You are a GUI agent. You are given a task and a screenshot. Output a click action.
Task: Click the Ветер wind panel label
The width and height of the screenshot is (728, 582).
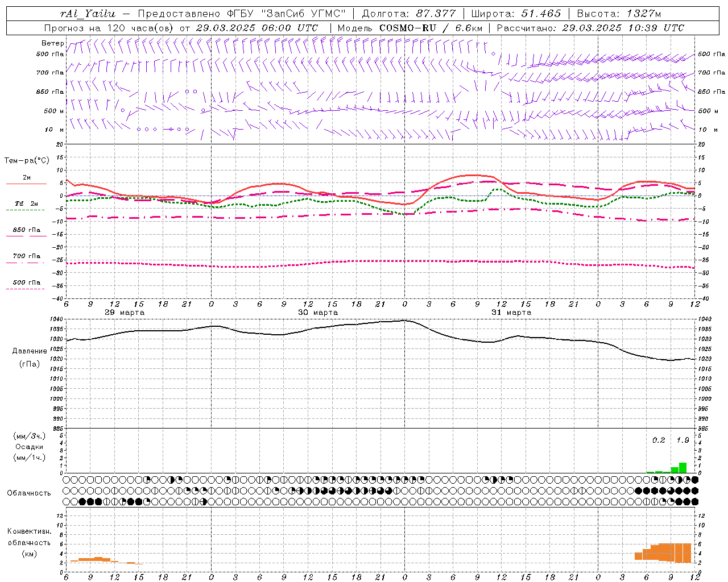point(52,43)
